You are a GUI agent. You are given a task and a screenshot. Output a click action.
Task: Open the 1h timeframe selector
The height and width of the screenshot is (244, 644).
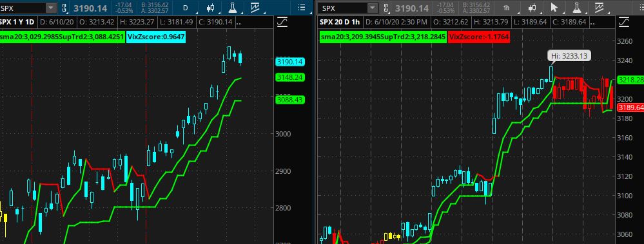[x=507, y=8]
